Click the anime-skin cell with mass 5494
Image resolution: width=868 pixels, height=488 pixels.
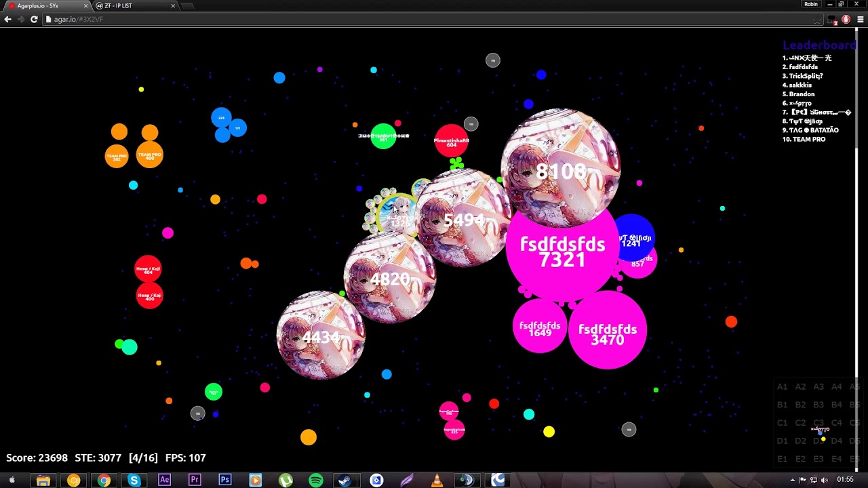click(464, 218)
